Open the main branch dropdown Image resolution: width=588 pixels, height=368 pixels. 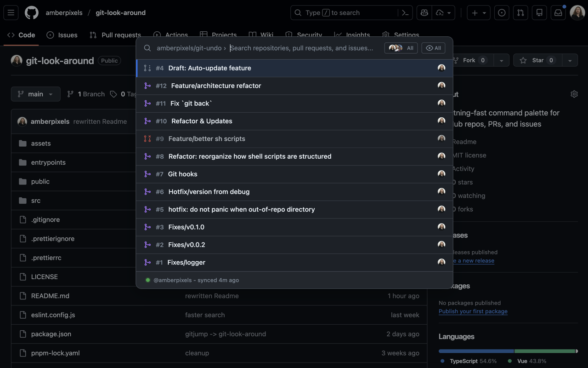(35, 94)
